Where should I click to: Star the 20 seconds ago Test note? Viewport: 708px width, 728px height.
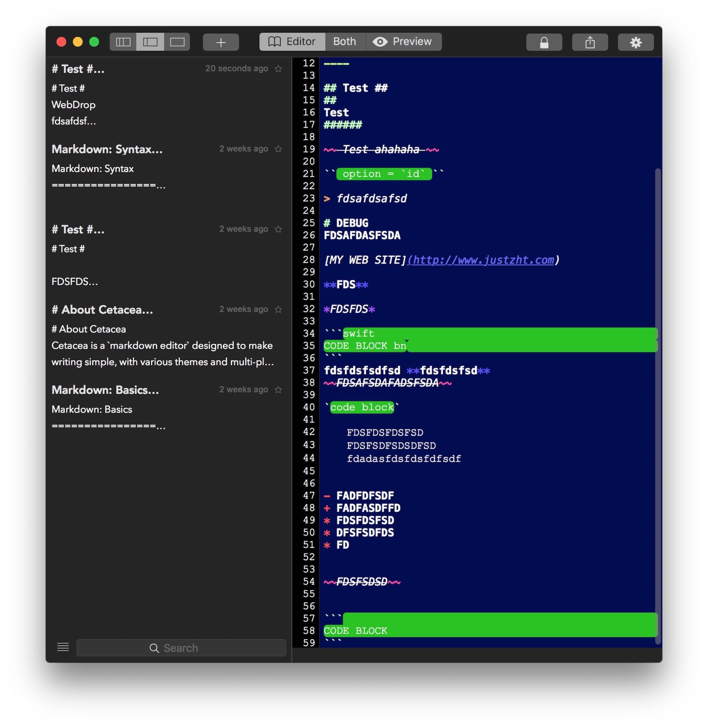278,69
